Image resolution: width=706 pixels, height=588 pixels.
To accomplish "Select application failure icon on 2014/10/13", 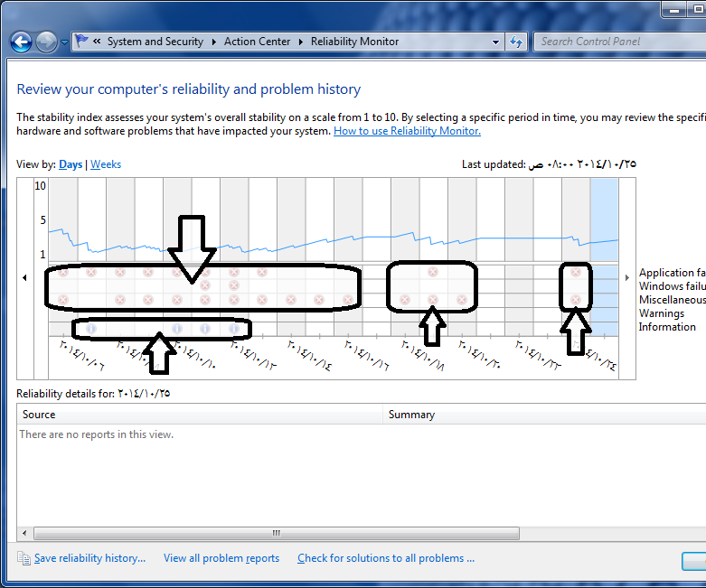I will click(262, 272).
